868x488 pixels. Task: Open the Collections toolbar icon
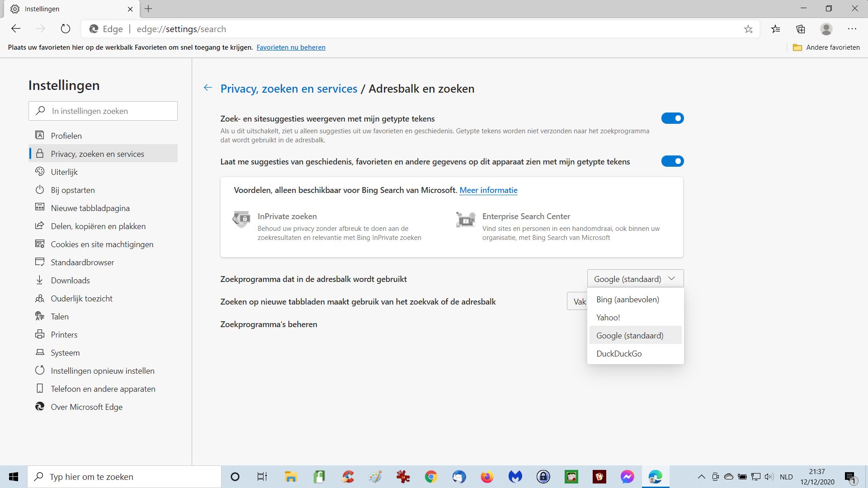click(801, 29)
